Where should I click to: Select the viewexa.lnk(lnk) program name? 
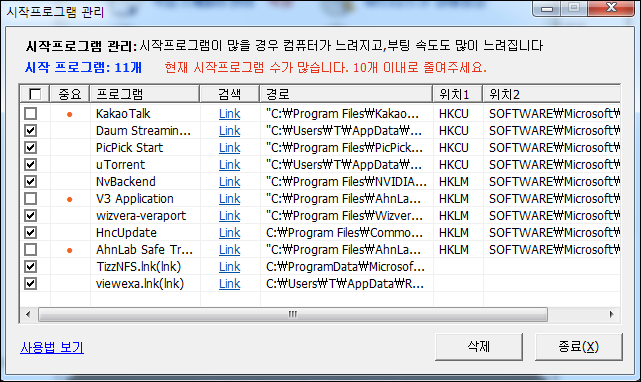point(140,283)
